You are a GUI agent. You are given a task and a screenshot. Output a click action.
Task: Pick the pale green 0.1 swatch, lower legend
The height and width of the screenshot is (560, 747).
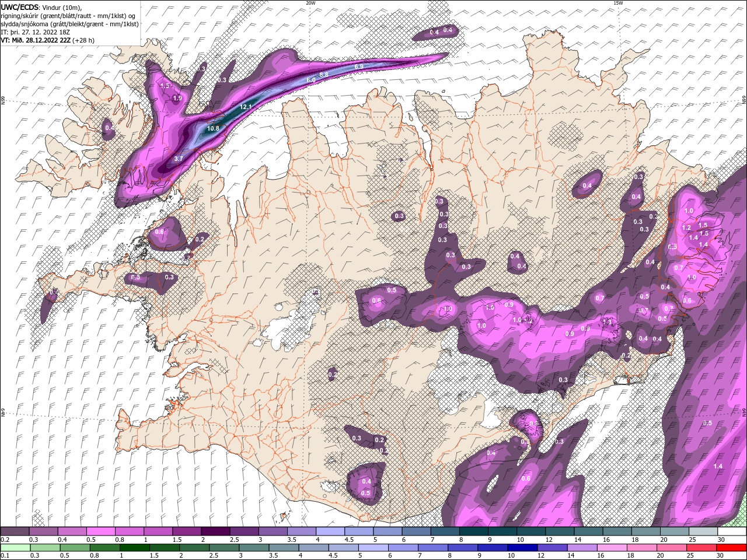click(x=15, y=547)
